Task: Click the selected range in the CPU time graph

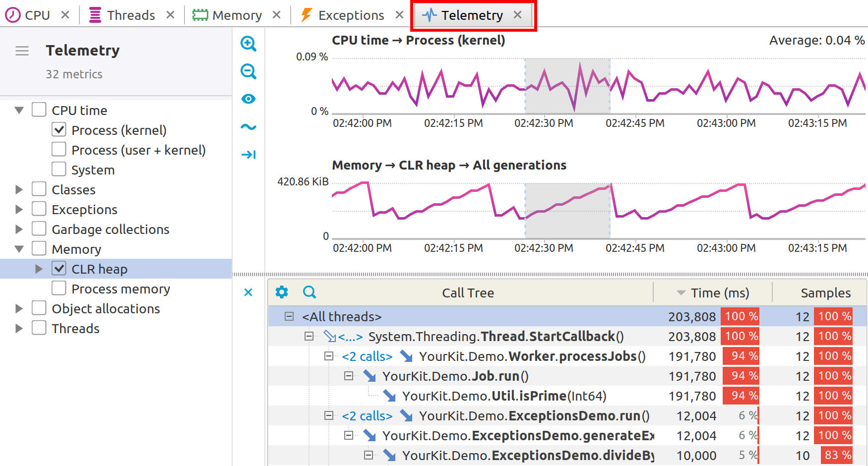Action: pos(567,86)
